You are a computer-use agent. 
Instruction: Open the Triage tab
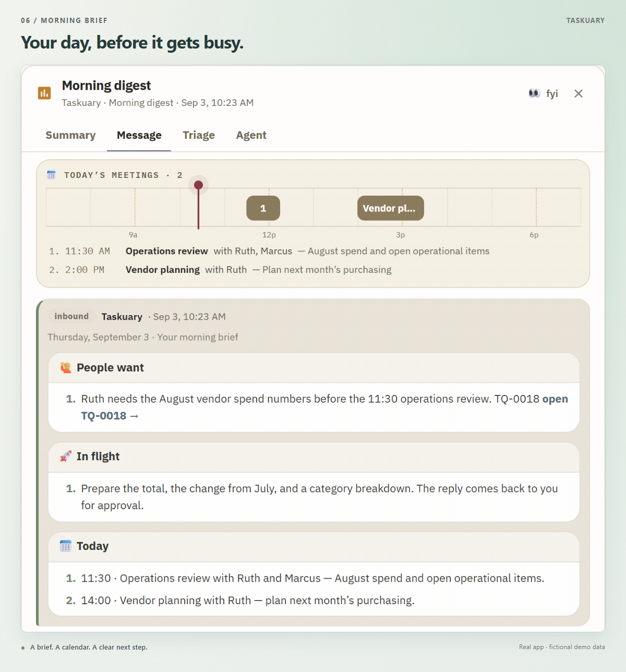199,135
